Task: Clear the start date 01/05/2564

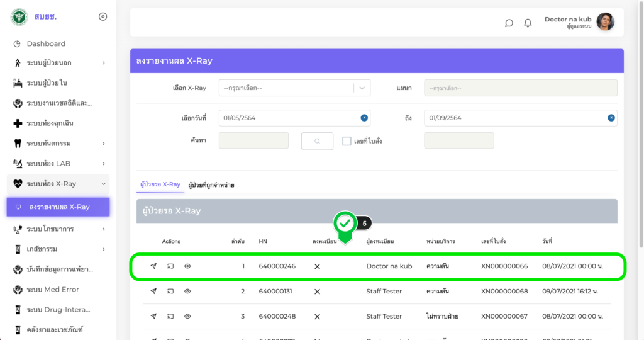Action: tap(364, 118)
